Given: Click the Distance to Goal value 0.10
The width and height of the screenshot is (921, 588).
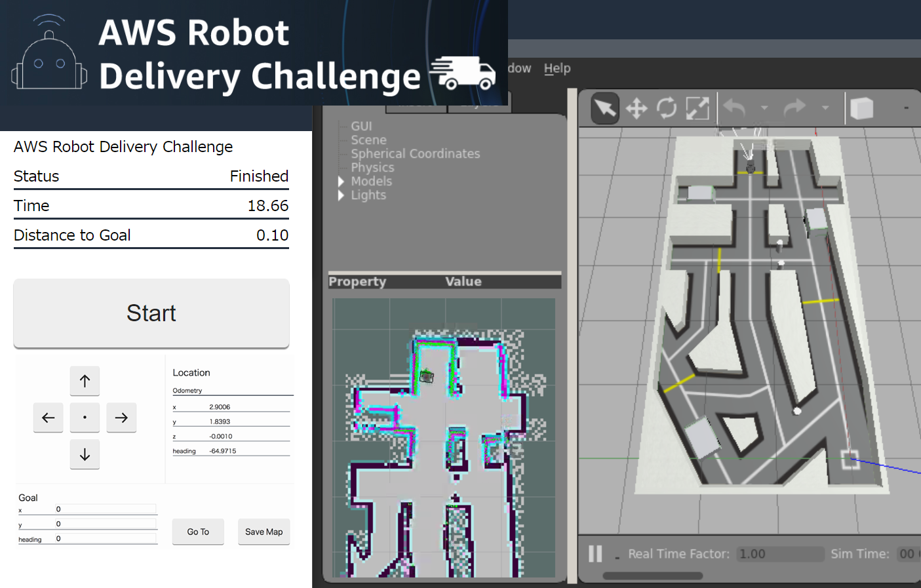Looking at the screenshot, I should tap(273, 235).
